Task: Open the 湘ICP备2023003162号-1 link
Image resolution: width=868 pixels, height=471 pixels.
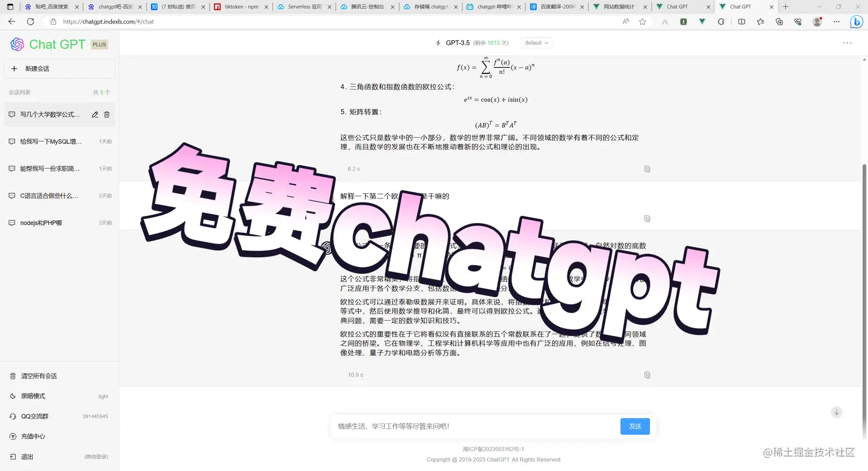Action: click(493, 449)
